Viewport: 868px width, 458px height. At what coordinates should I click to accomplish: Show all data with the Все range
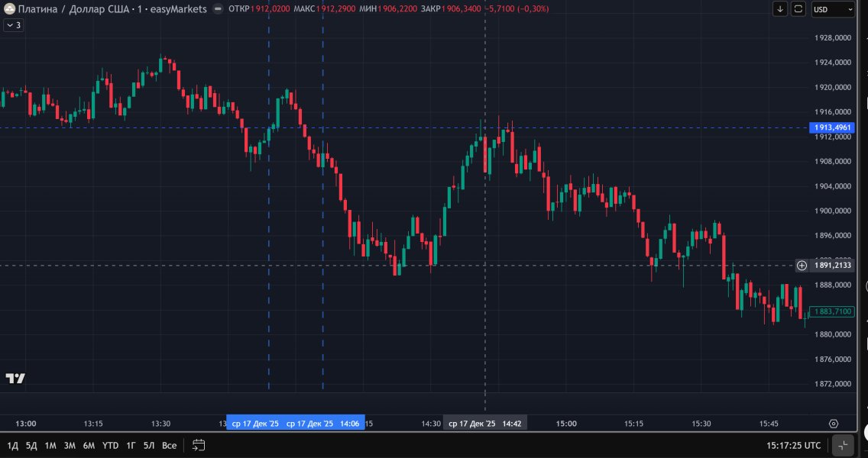[x=170, y=445]
